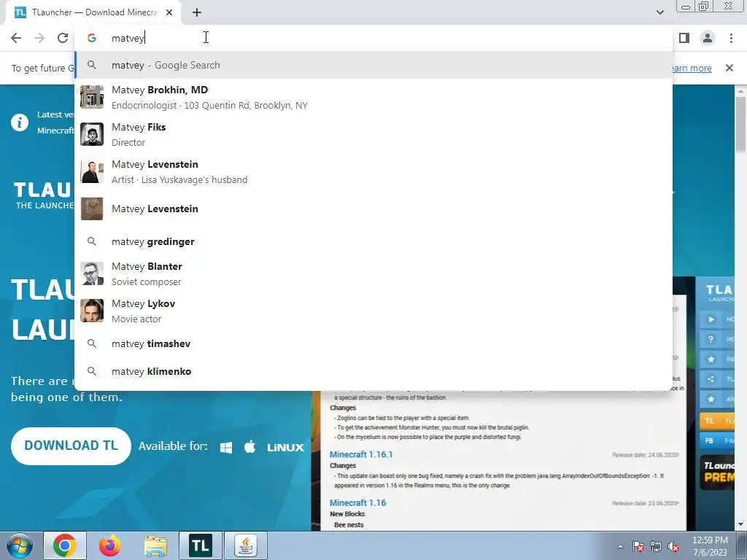Viewport: 747px width, 560px height.
Task: Choose the matvey - Google Search suggestion
Action: (373, 65)
